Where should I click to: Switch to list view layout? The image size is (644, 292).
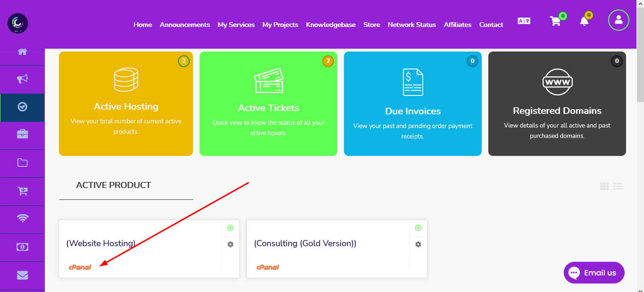pyautogui.click(x=618, y=186)
